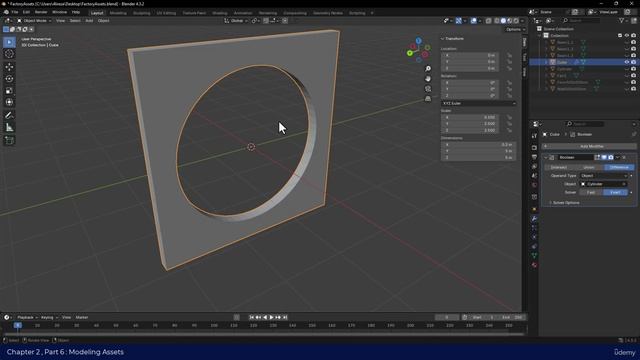640x360 pixels.
Task: Activate the Move tool
Action: pos(9,67)
